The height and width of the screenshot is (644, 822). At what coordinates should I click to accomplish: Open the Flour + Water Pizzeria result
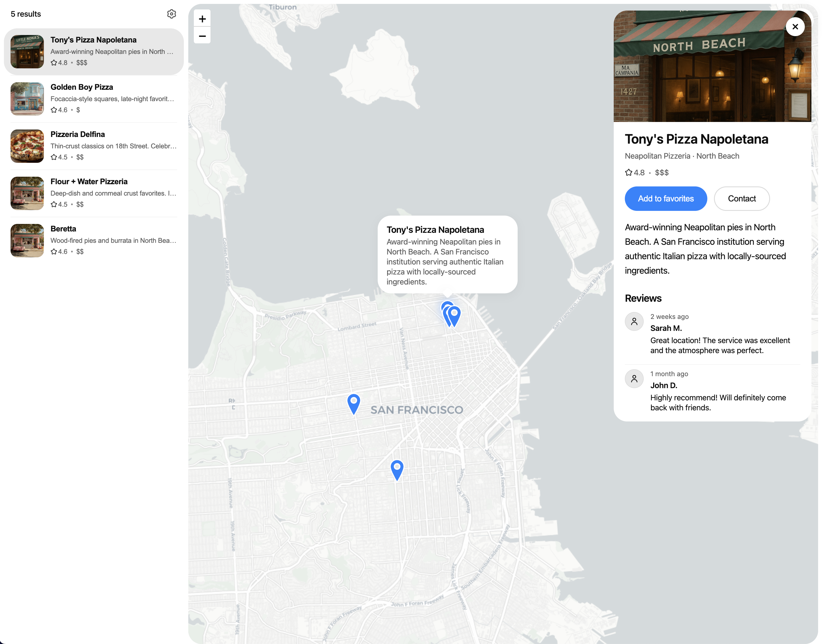94,193
